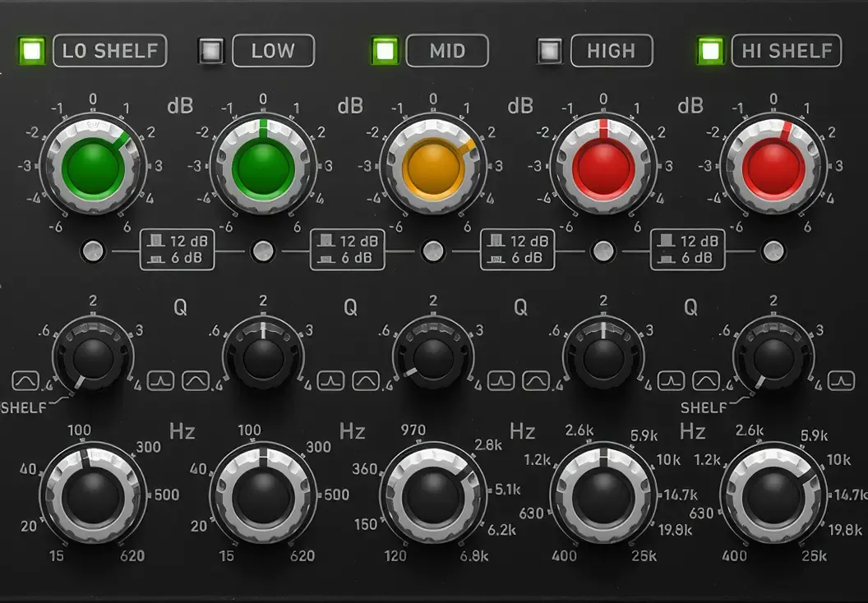Click the 6.2k mark on MID frequency dial
This screenshot has width=868, height=603.
click(x=501, y=530)
